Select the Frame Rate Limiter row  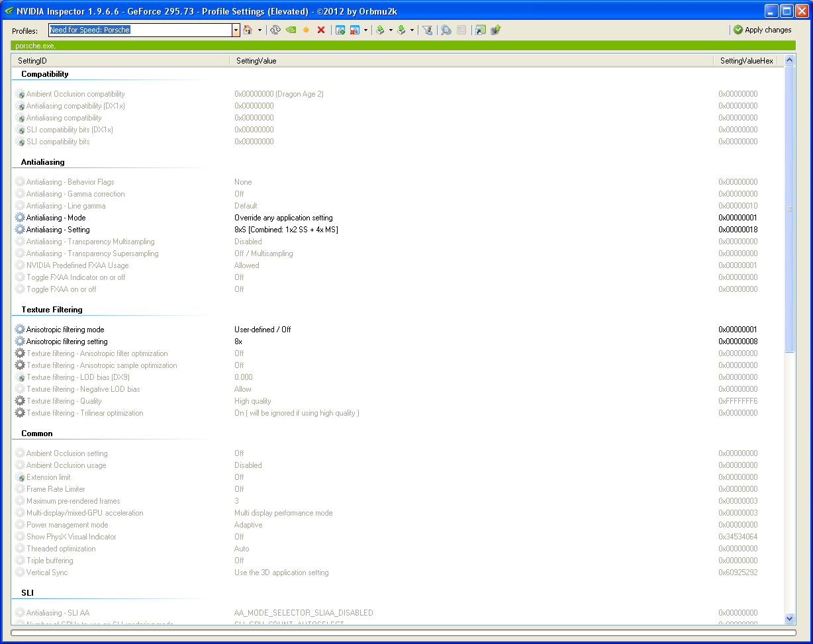pos(397,489)
